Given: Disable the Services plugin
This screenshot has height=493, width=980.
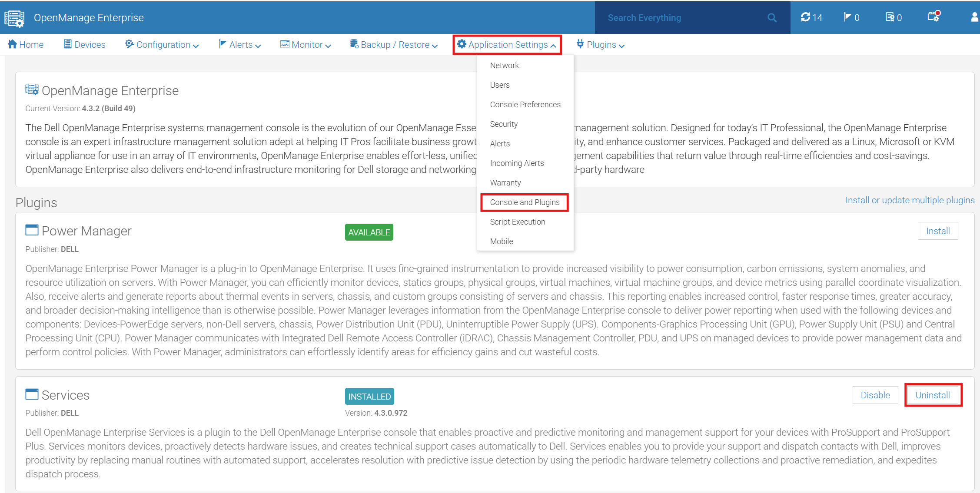Looking at the screenshot, I should tap(875, 395).
